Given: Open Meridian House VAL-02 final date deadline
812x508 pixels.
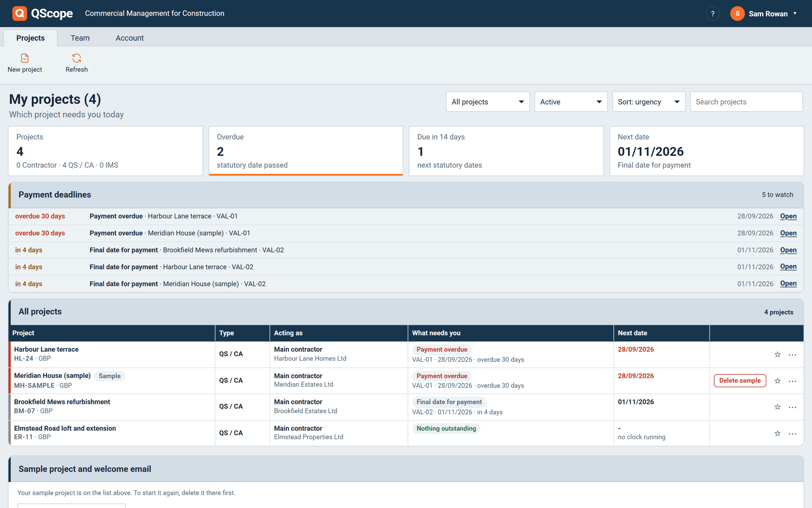Looking at the screenshot, I should tap(788, 283).
